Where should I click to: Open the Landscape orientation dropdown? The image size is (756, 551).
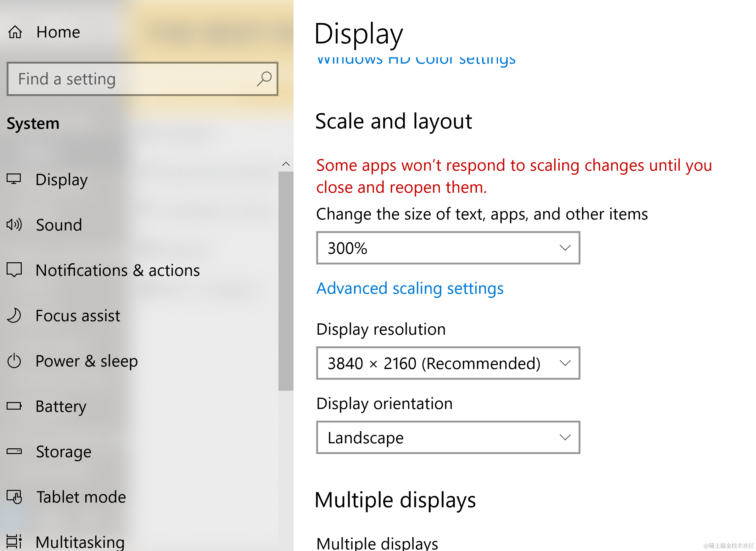448,438
